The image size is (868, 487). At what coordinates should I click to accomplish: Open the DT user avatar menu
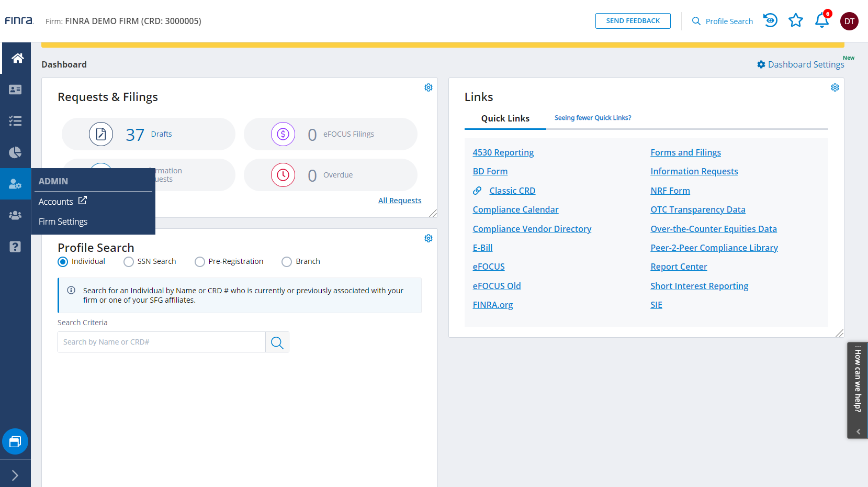coord(849,21)
